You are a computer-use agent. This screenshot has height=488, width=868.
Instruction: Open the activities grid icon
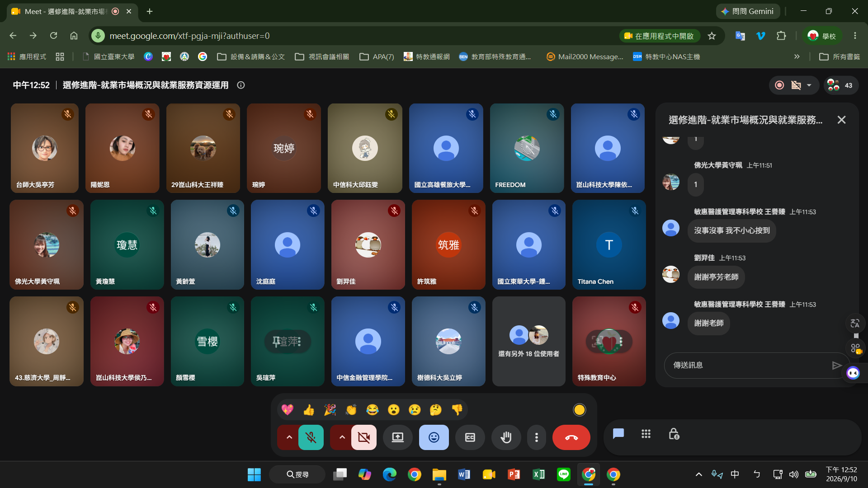click(646, 434)
